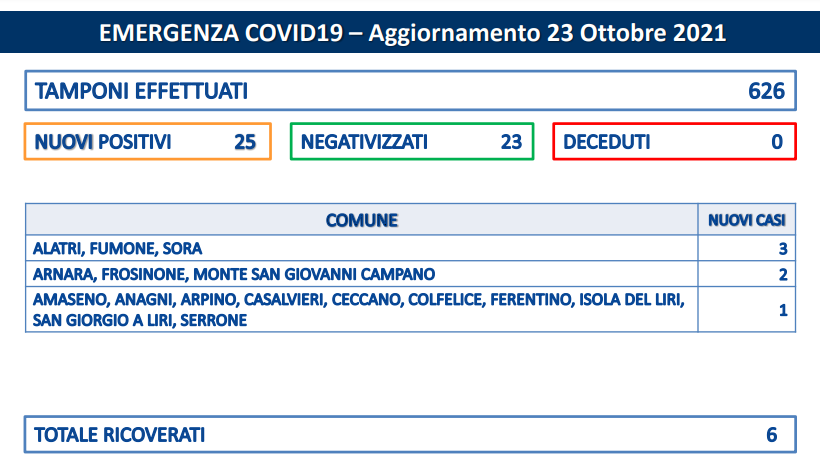Select the Tamponi Effettuati box

click(x=411, y=91)
